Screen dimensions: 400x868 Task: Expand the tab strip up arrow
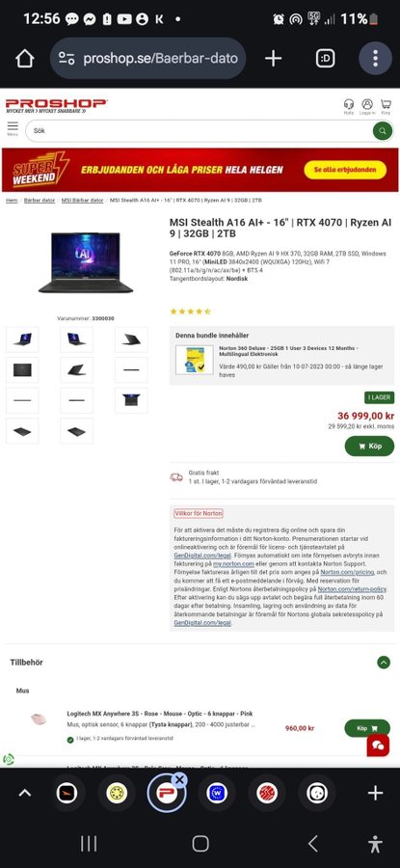click(x=24, y=793)
